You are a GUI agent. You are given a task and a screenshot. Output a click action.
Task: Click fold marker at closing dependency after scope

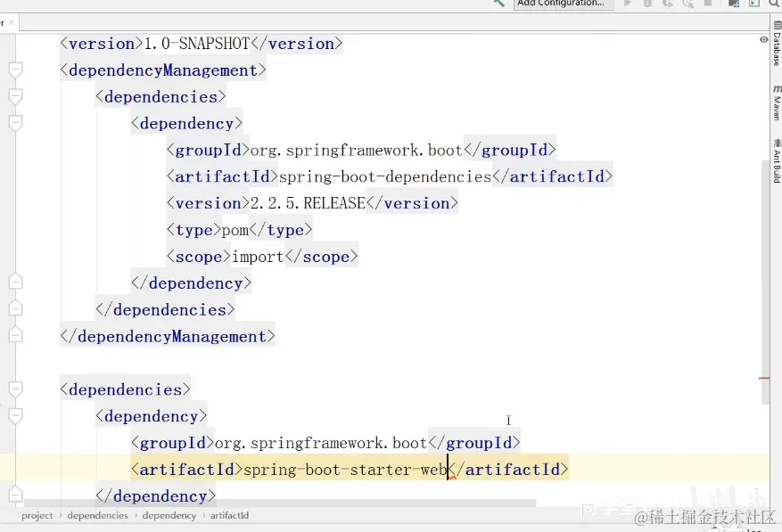(15, 282)
